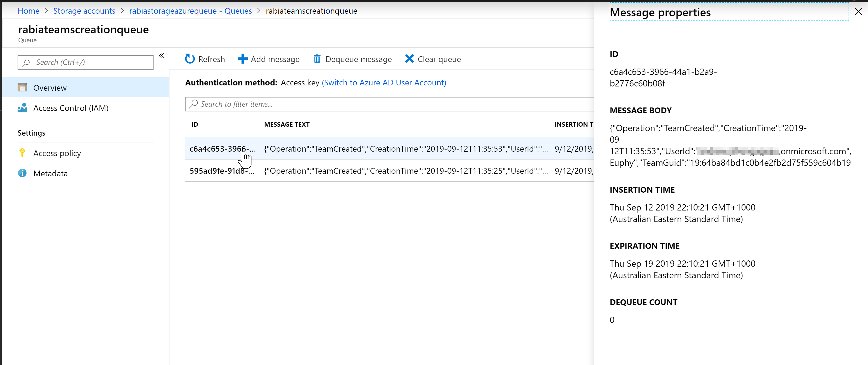The image size is (868, 365).
Task: Click the sidebar search magnifier icon
Action: (x=26, y=63)
